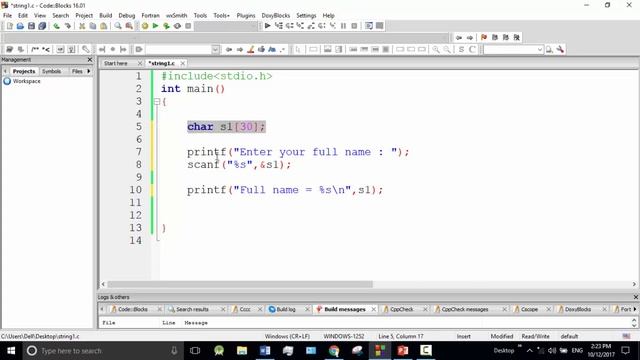Paste from clipboard toolbar icon

[104, 26]
